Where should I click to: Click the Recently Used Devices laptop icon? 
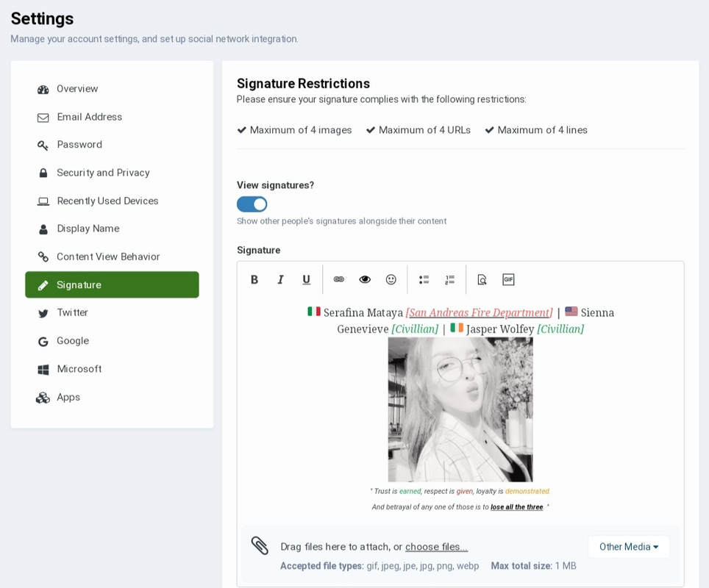43,201
